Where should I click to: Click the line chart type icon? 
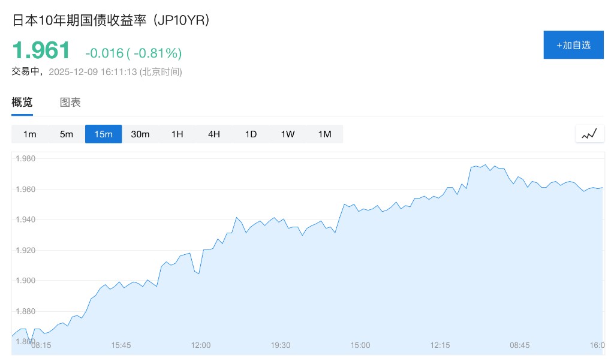(589, 134)
